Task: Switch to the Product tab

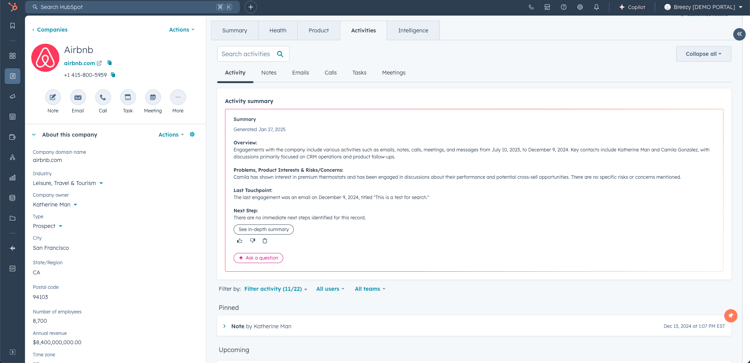Action: point(319,30)
